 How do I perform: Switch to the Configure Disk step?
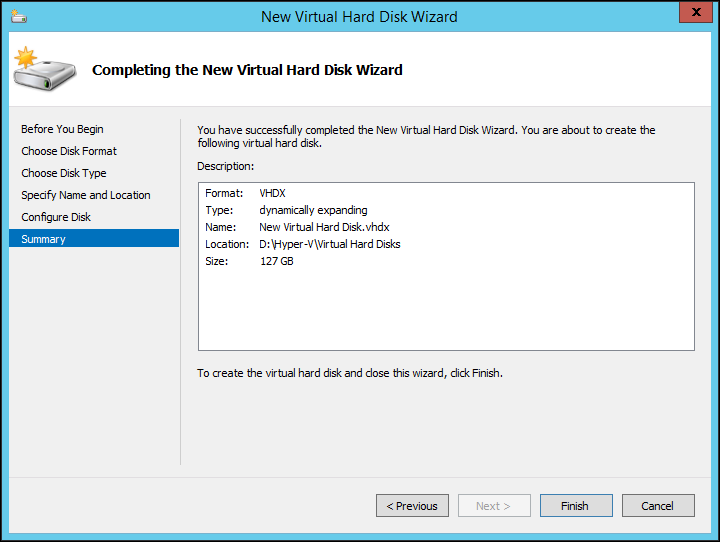point(56,217)
